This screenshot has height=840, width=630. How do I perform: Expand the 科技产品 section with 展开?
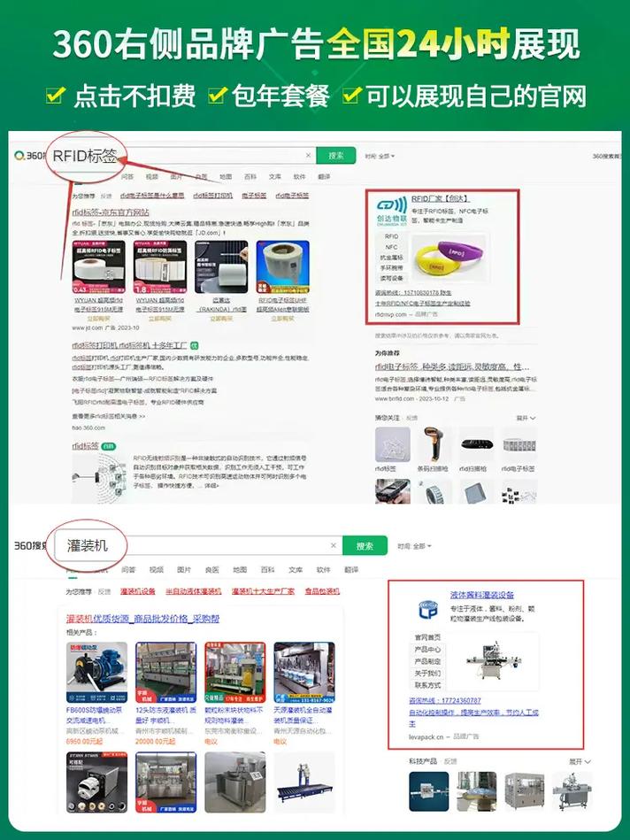point(580,761)
